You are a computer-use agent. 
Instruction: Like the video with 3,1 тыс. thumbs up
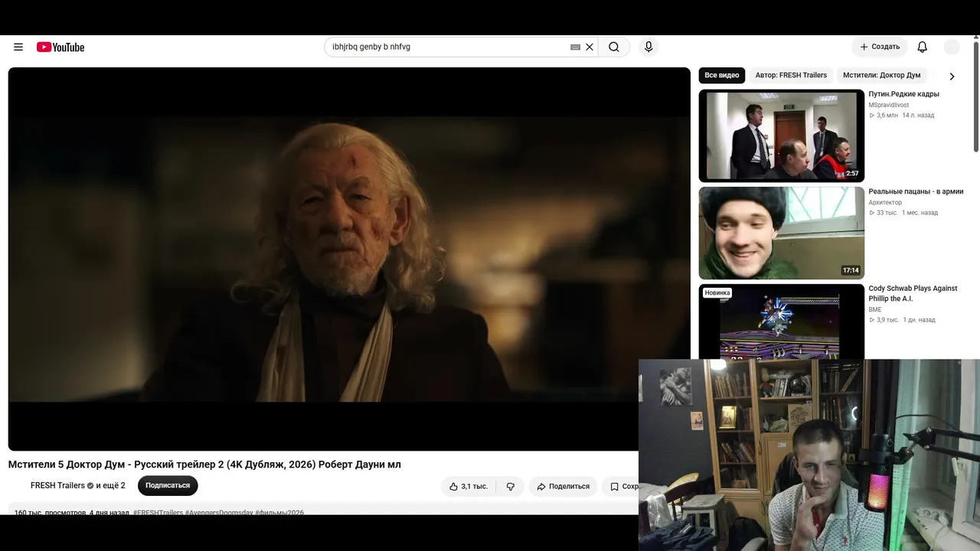point(468,486)
